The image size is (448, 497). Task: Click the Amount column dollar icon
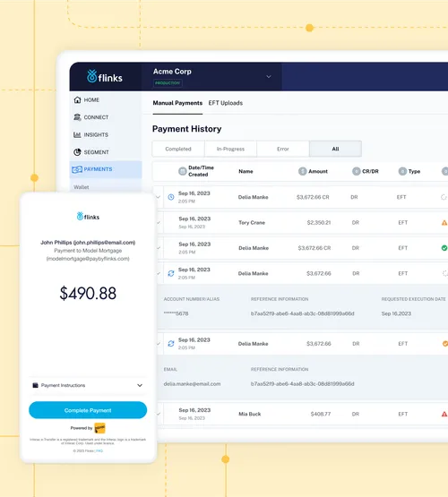point(303,171)
